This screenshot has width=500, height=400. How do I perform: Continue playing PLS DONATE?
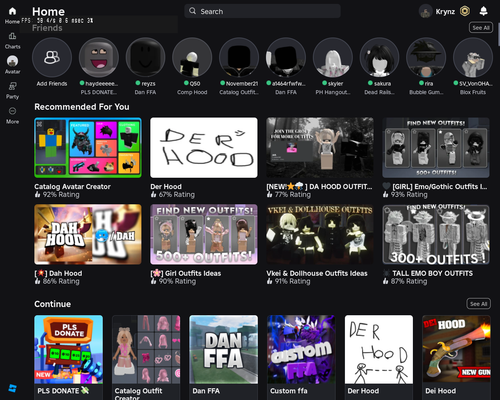tap(68, 349)
